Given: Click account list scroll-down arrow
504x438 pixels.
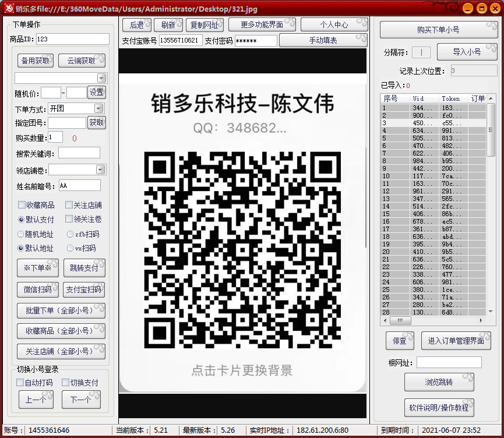Looking at the screenshot, I should (x=491, y=312).
